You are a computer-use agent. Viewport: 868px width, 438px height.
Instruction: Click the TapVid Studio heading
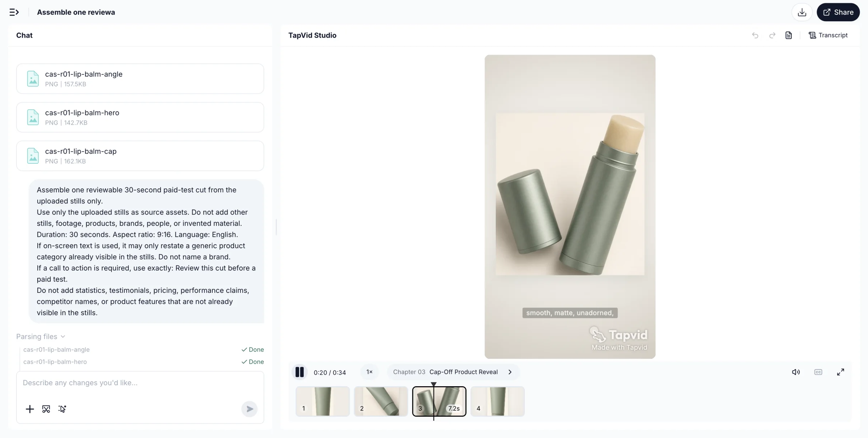tap(312, 35)
